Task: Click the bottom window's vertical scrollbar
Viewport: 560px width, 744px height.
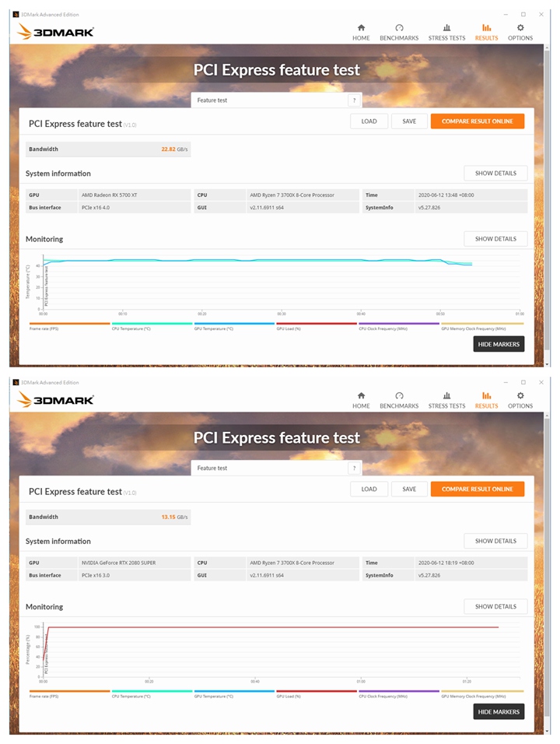Action: click(x=548, y=567)
